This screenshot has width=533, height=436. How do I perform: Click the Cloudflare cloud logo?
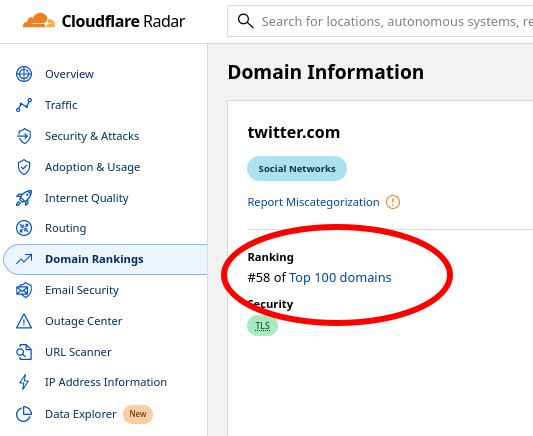[39, 20]
